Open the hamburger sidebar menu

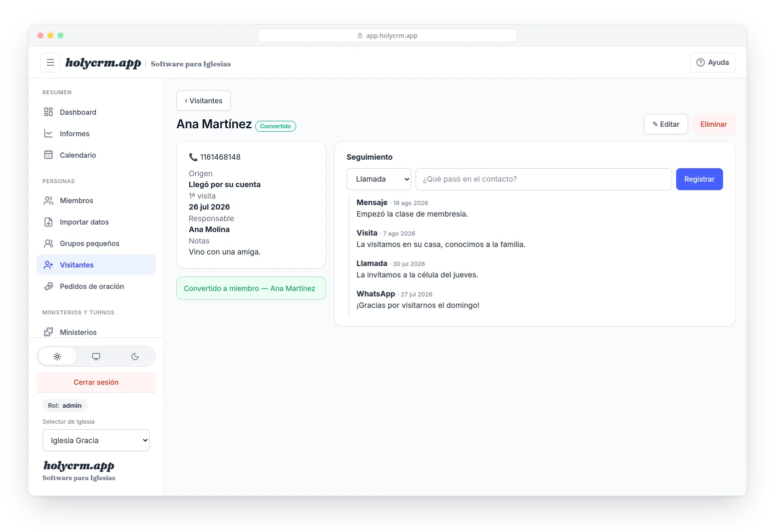[50, 62]
